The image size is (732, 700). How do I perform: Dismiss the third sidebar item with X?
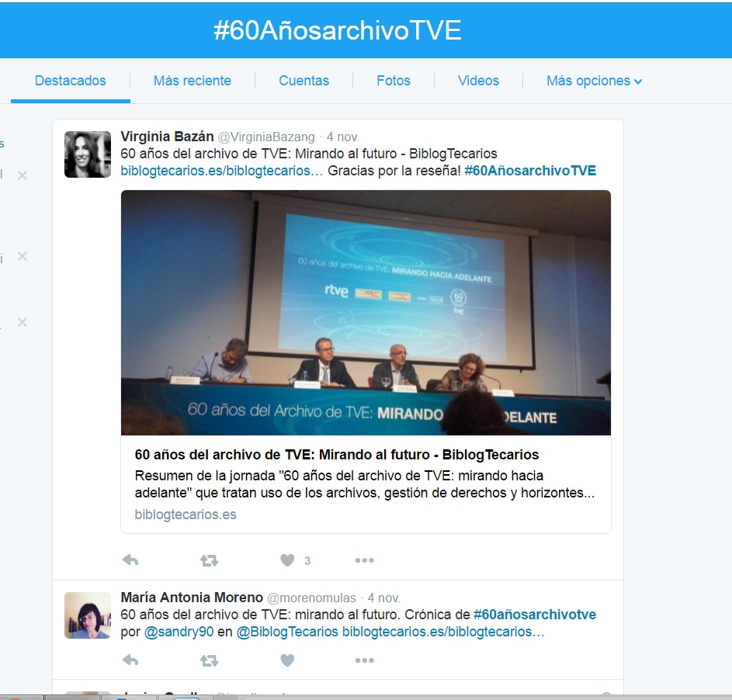click(x=22, y=322)
